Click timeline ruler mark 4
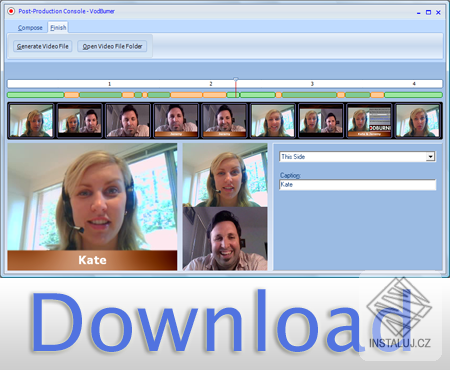This screenshot has height=370, width=450. (414, 84)
